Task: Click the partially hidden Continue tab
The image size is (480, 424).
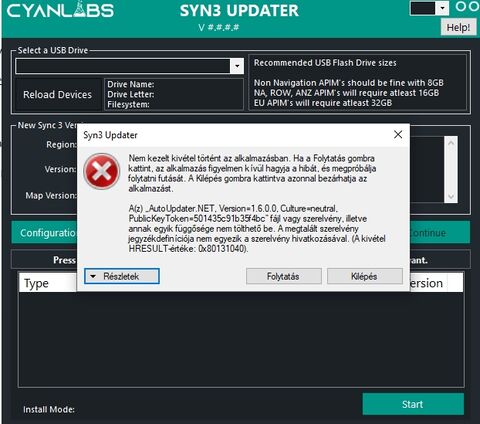Action: [x=439, y=233]
